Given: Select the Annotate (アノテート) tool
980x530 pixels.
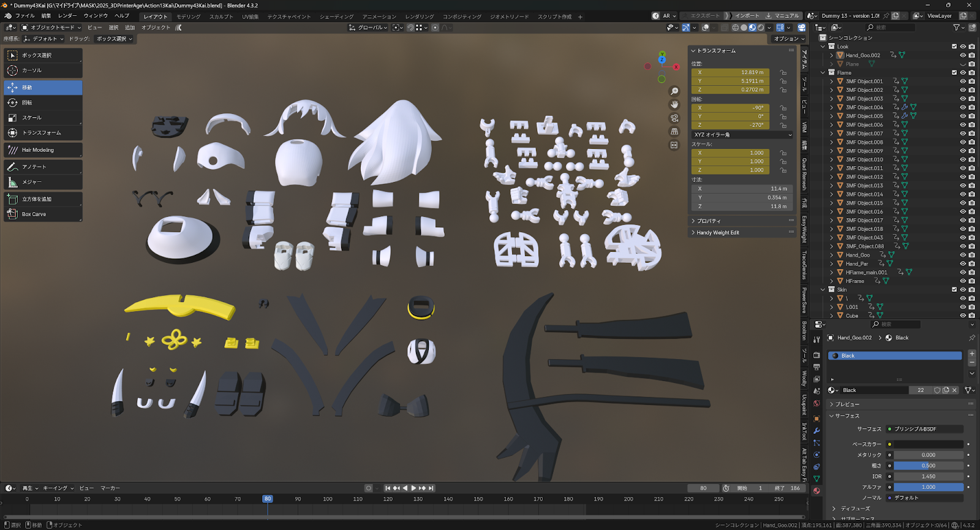Looking at the screenshot, I should click(43, 167).
